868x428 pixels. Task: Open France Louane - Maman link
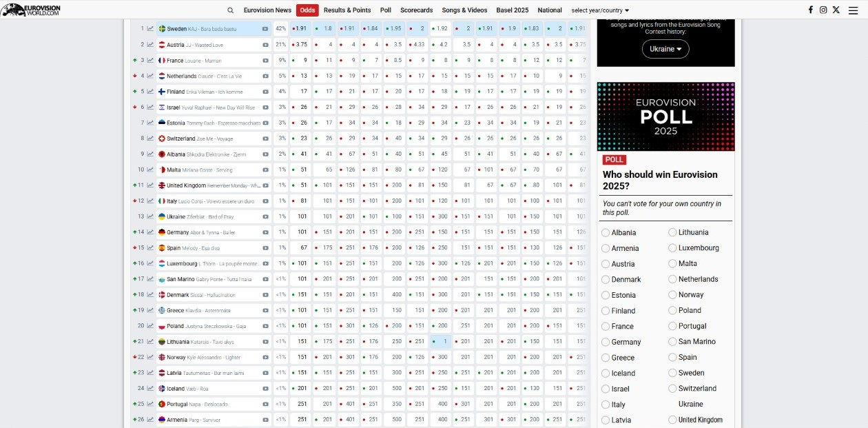pyautogui.click(x=194, y=61)
